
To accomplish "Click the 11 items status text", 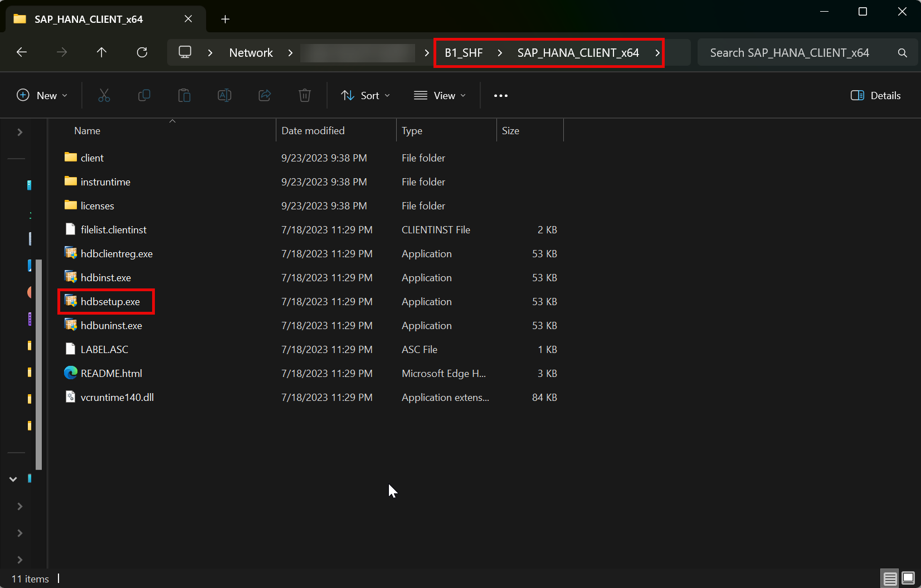I will click(30, 579).
